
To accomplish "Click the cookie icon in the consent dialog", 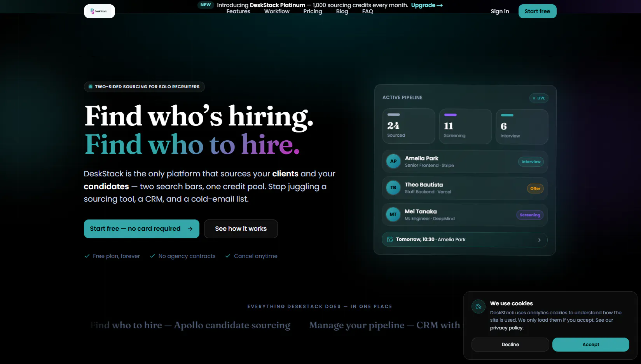I will click(x=479, y=307).
